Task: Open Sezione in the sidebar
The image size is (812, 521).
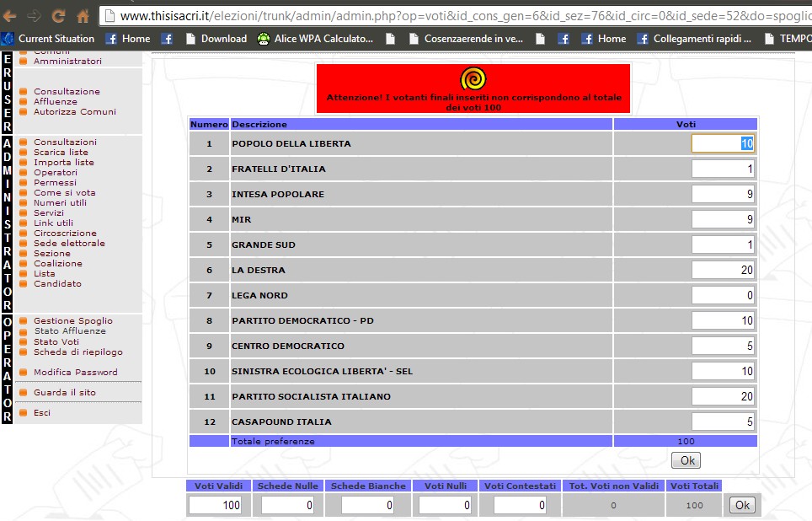Action: (x=51, y=254)
